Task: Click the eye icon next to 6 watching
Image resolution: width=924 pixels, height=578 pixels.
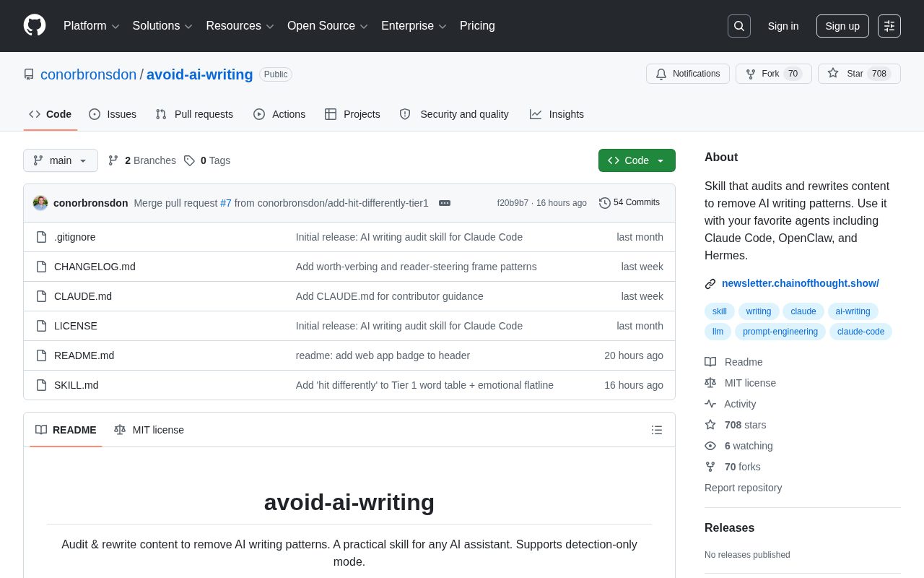Action: 710,446
